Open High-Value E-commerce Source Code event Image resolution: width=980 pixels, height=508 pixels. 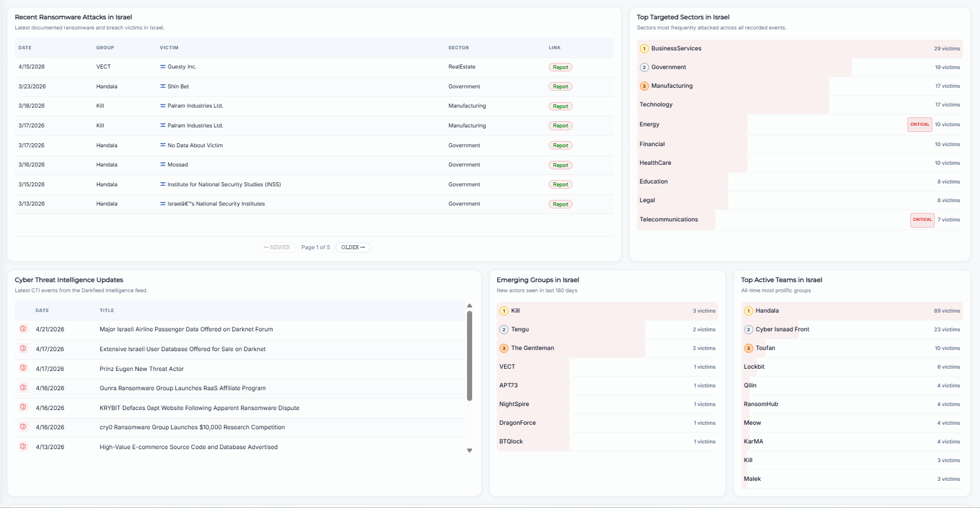[189, 447]
